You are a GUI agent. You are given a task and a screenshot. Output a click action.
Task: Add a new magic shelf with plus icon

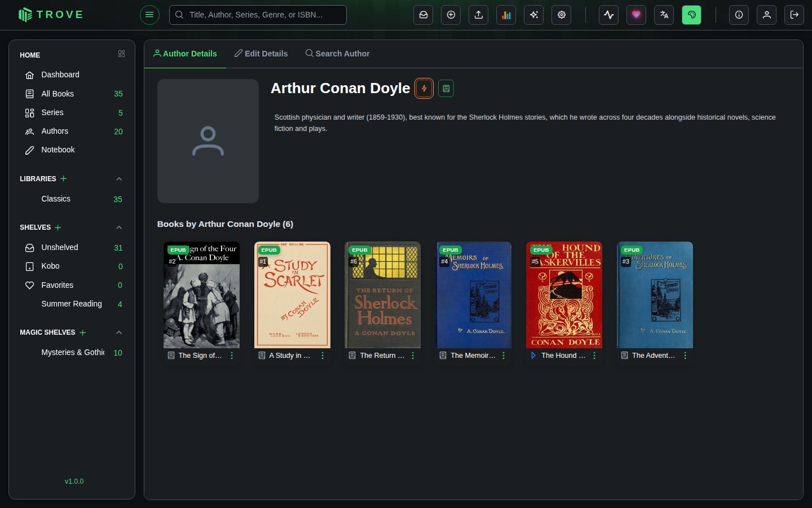(83, 332)
